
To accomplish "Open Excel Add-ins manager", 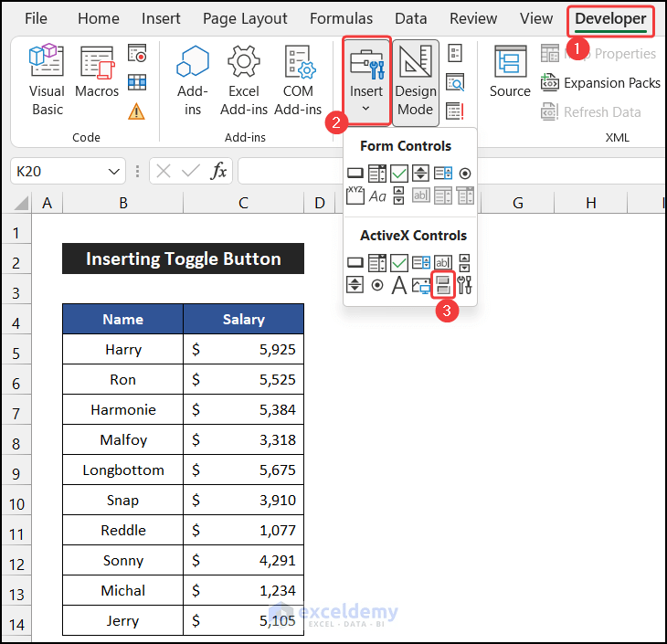I will click(x=244, y=80).
